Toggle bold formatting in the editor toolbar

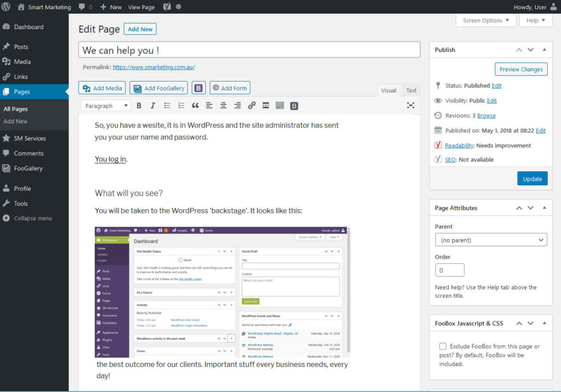[139, 106]
